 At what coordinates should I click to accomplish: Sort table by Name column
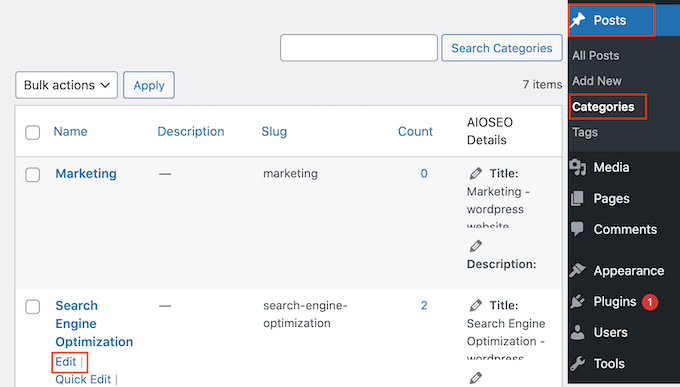pyautogui.click(x=70, y=131)
